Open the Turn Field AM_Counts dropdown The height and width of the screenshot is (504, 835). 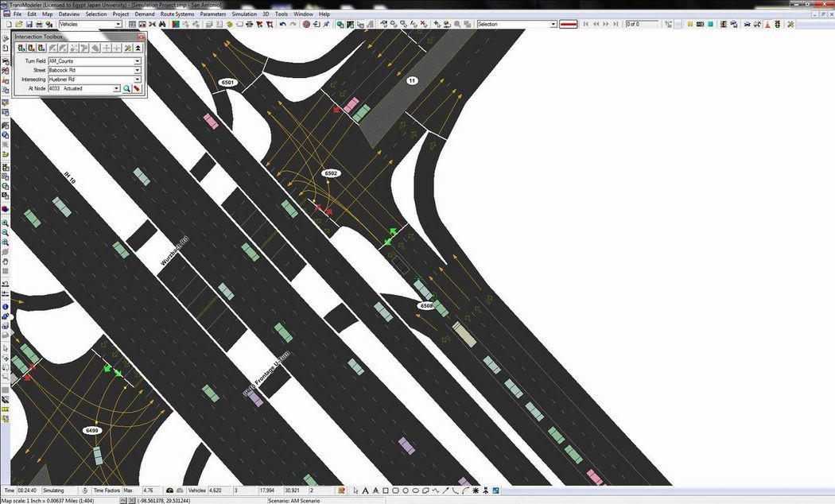(x=137, y=61)
